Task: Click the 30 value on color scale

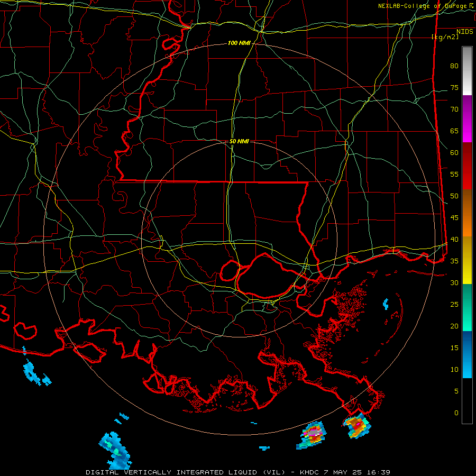Action: pos(454,283)
